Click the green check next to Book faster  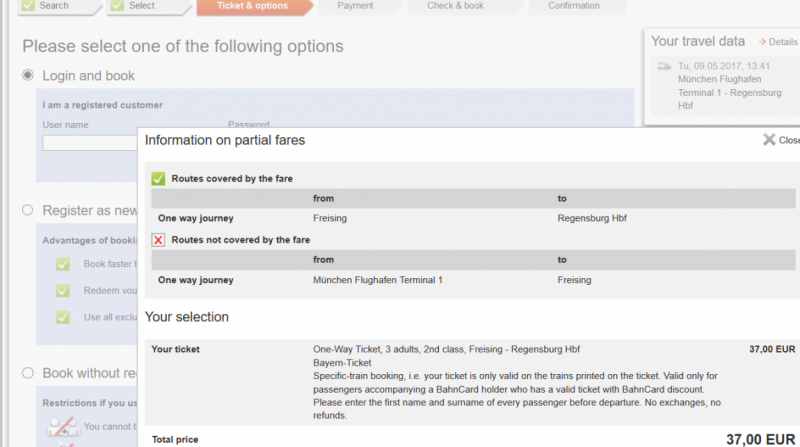(63, 264)
